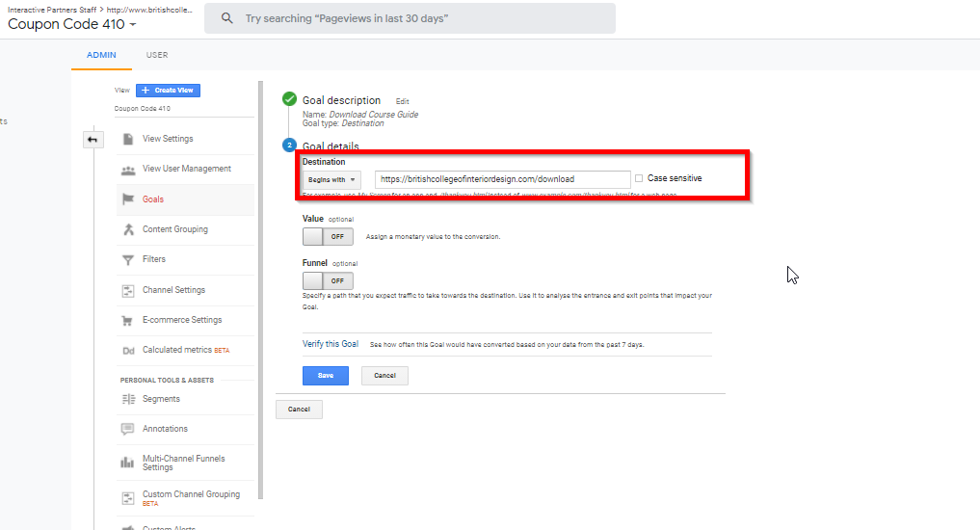Click the Channel Settings icon
980x530 pixels.
pos(128,291)
